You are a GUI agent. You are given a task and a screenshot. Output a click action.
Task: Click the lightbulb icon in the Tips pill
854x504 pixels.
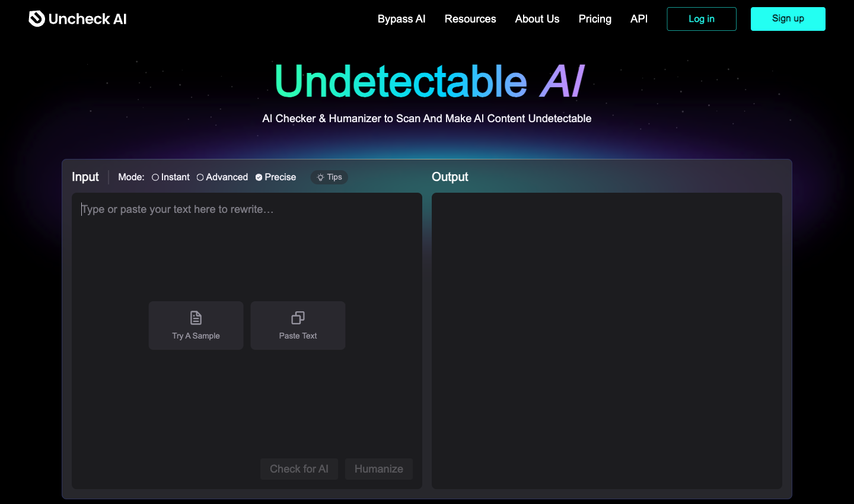(x=320, y=177)
